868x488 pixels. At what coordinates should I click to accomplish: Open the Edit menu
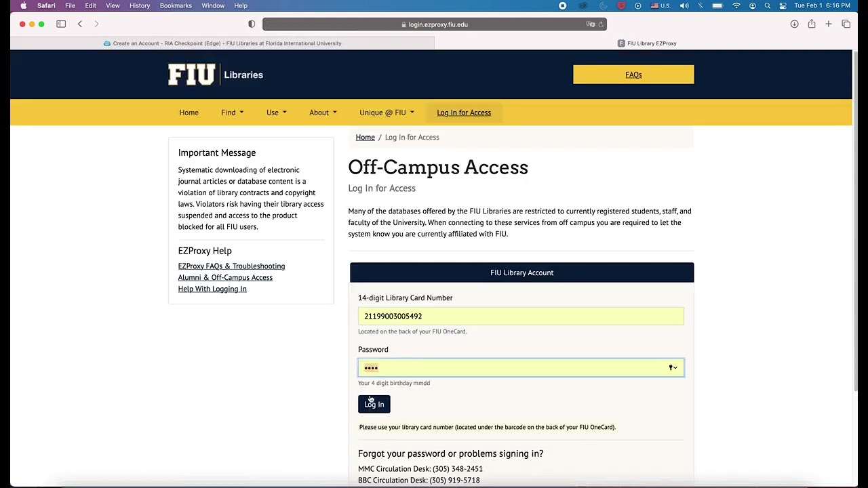(x=90, y=5)
